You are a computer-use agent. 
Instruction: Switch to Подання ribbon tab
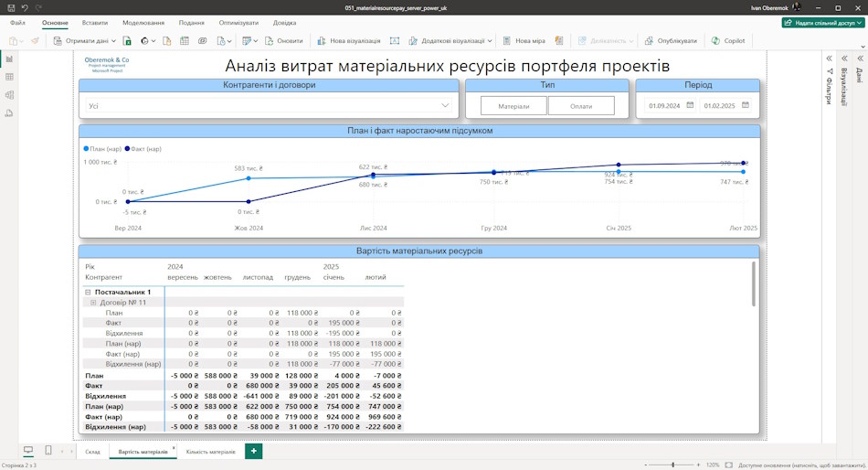pos(192,23)
